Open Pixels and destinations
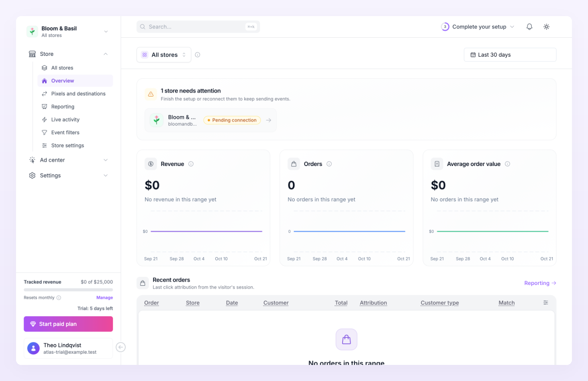Screen dimensions: 588x381 click(75, 94)
